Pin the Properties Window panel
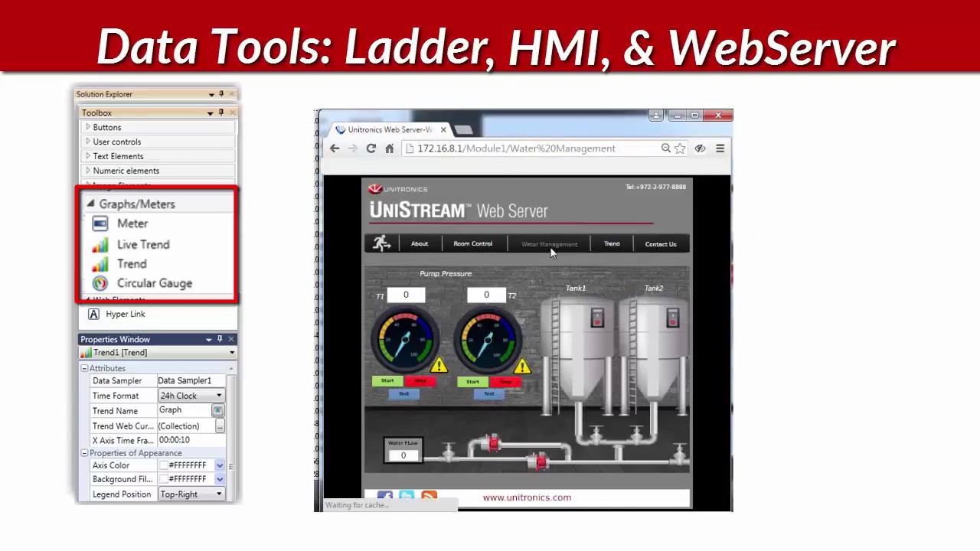980x551 pixels. pyautogui.click(x=220, y=339)
